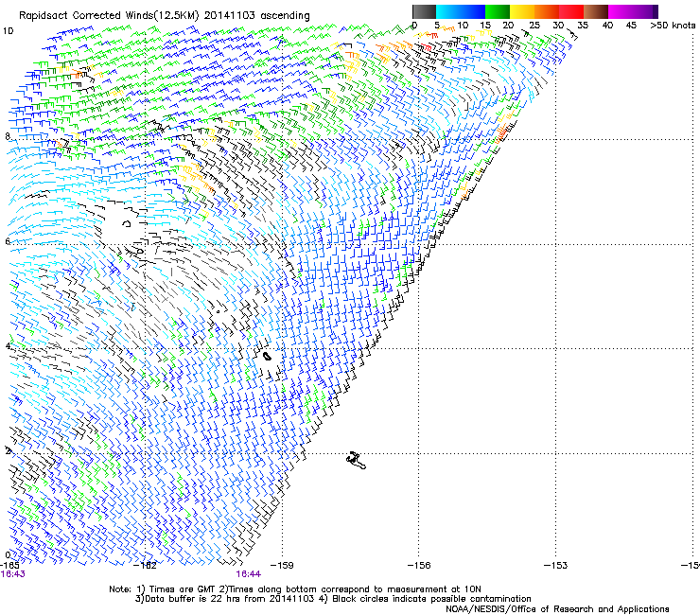Click the '-156' longitude axis label

[x=419, y=566]
